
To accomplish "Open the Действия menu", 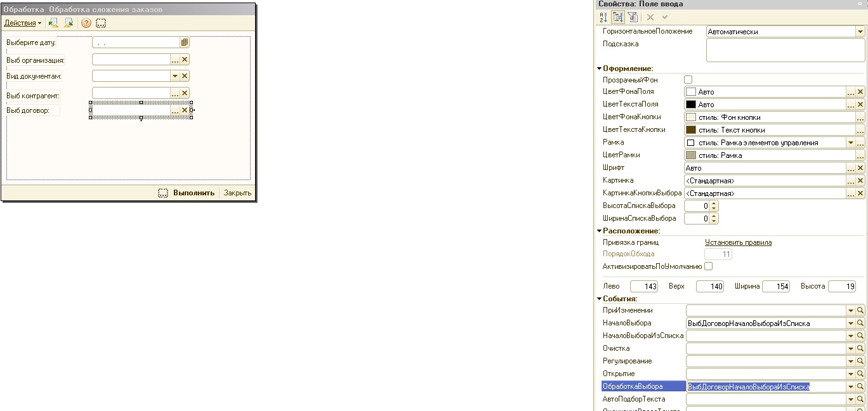I will [22, 23].
